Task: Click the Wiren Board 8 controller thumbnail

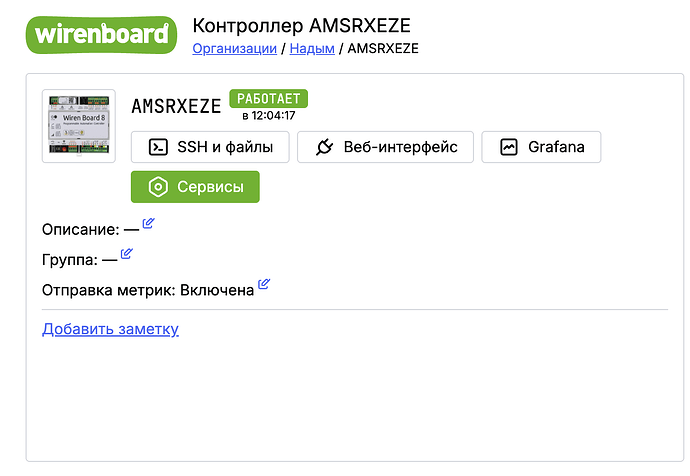Action: click(79, 126)
